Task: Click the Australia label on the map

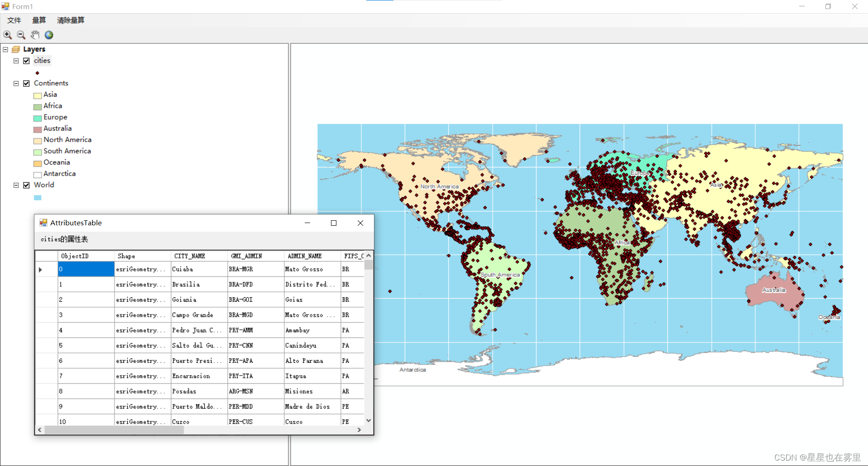Action: (x=774, y=290)
